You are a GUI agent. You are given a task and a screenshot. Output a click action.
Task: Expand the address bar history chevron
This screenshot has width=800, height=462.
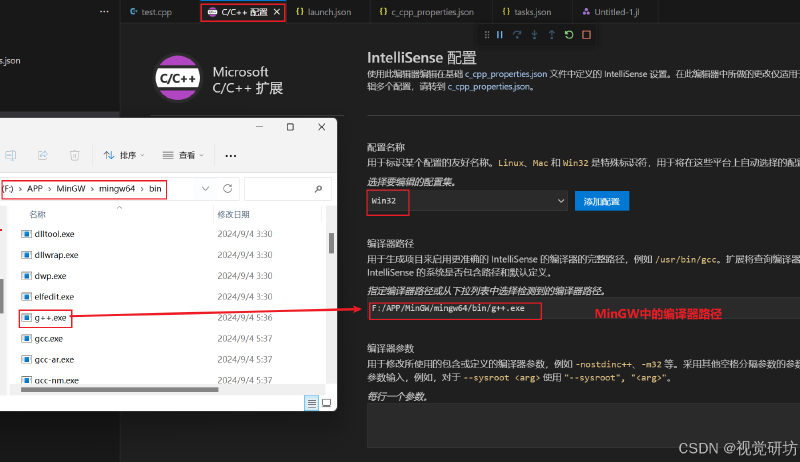pos(205,189)
